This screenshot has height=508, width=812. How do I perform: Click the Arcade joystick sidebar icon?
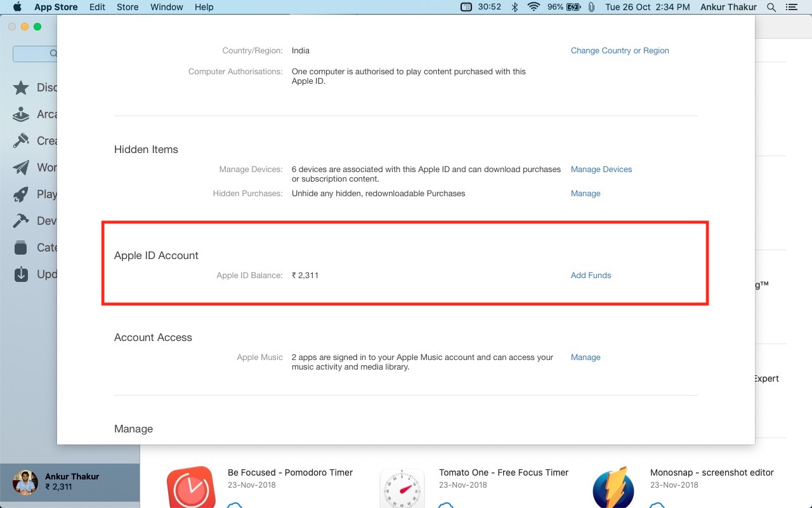tap(21, 114)
